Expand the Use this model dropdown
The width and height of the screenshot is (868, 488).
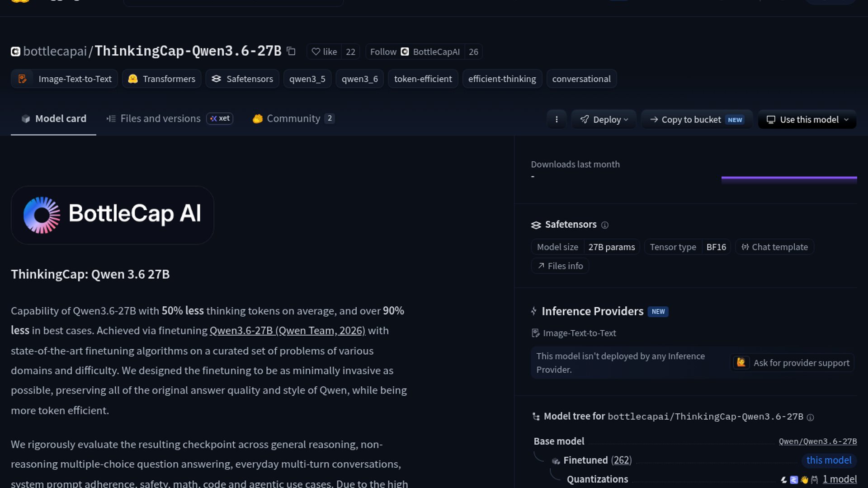[x=807, y=119]
